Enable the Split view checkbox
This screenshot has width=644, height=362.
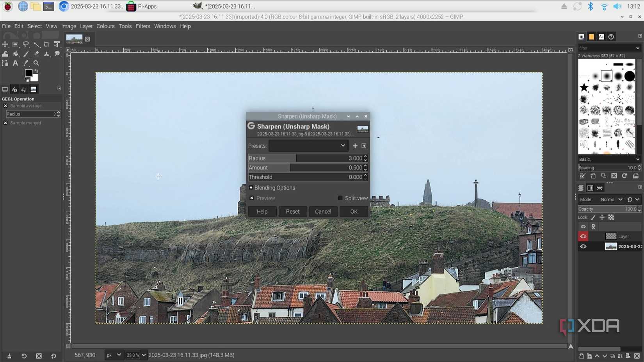(340, 198)
